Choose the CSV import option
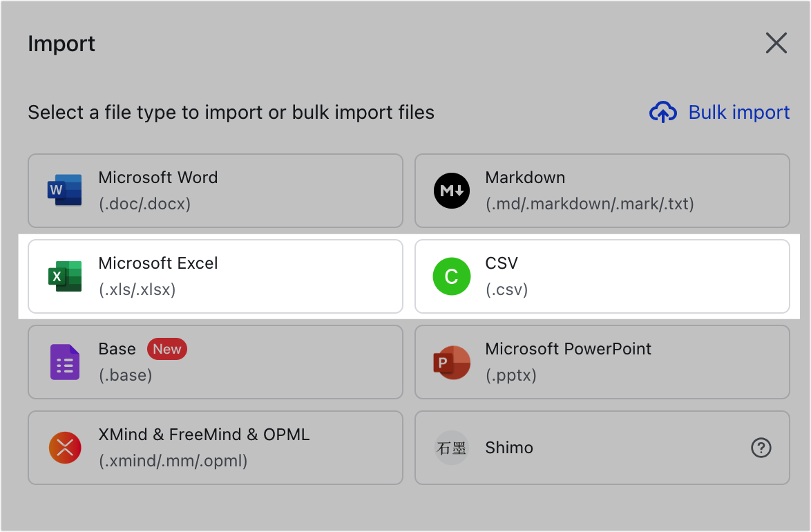The image size is (811, 532). pyautogui.click(x=602, y=276)
